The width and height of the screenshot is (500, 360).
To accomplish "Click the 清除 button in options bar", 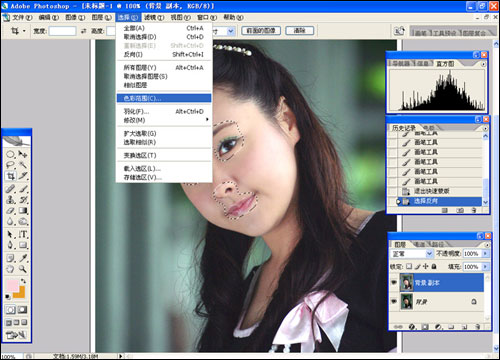I will 299,31.
